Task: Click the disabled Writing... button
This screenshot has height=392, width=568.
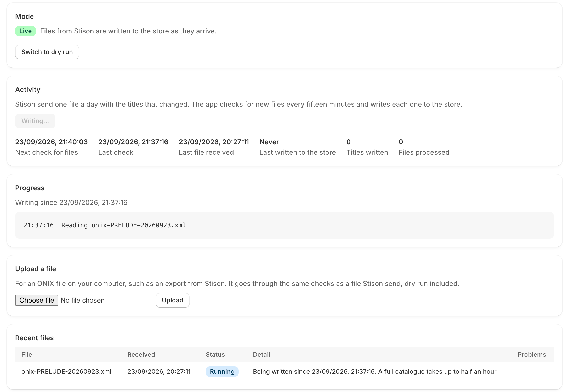Action: [35, 121]
